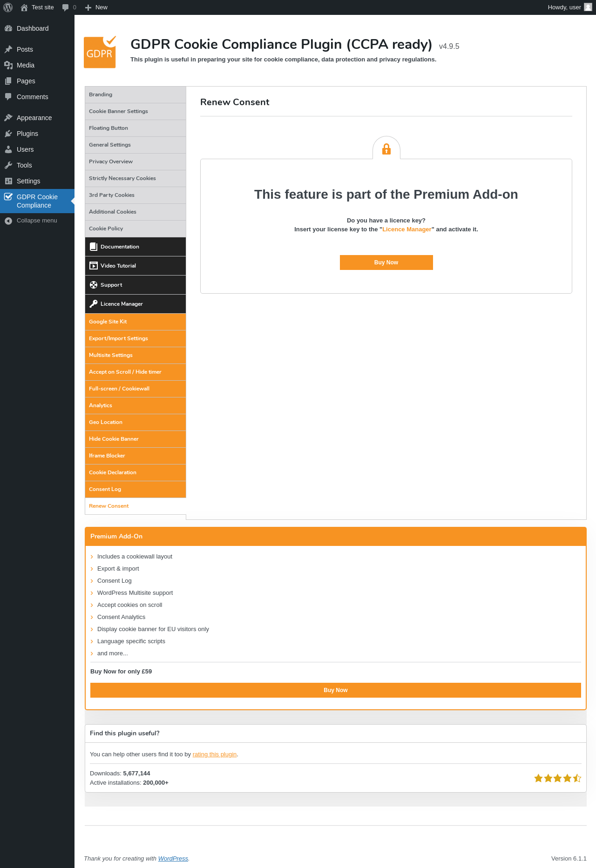596x868 pixels.
Task: Click Buy Now in the premium feature box
Action: (x=386, y=262)
